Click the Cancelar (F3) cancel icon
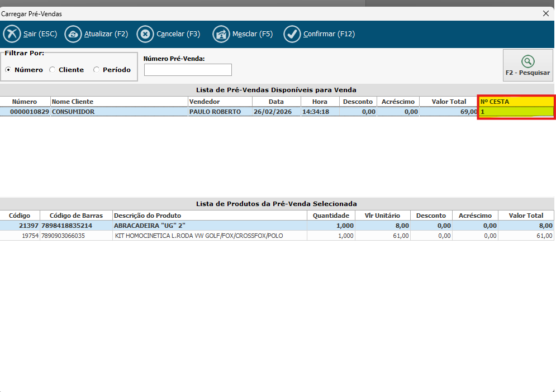Image resolution: width=556 pixels, height=392 pixels. (145, 34)
